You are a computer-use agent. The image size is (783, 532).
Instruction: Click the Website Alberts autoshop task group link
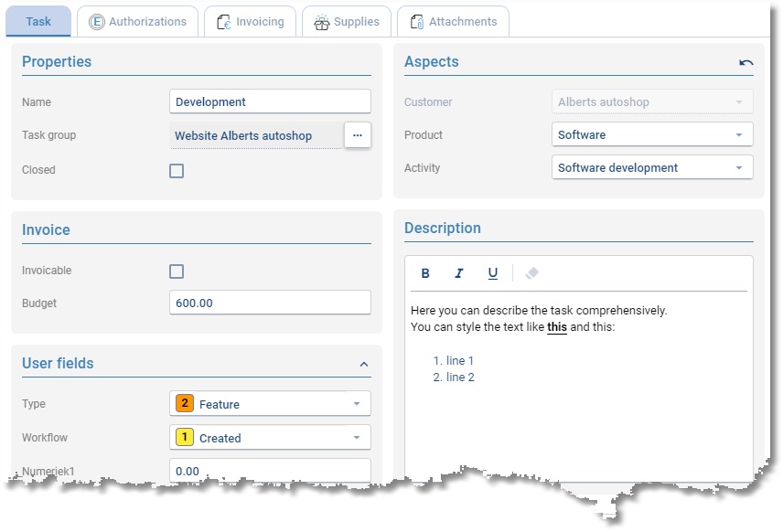click(x=243, y=136)
